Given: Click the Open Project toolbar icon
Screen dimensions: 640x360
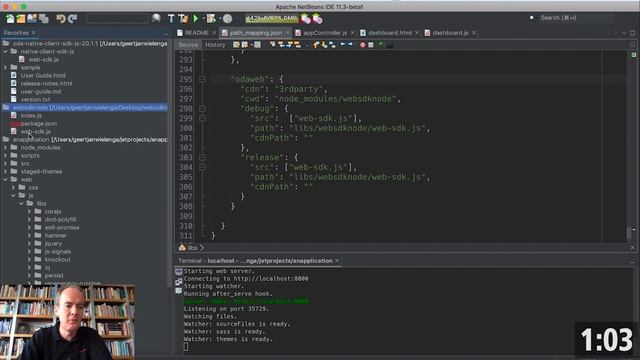Looking at the screenshot, I should pos(32,18).
